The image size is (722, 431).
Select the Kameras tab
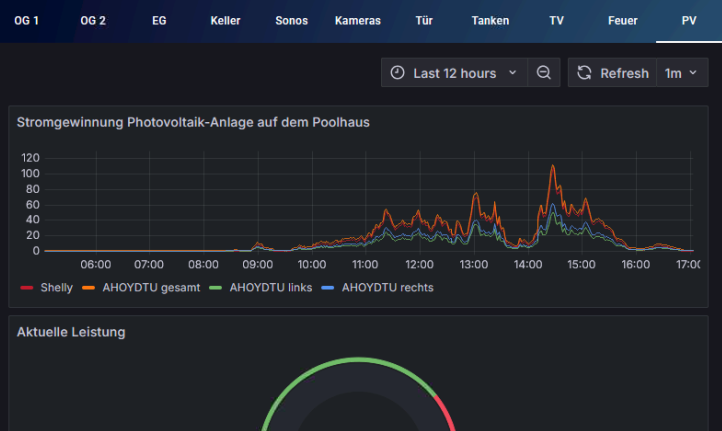358,21
